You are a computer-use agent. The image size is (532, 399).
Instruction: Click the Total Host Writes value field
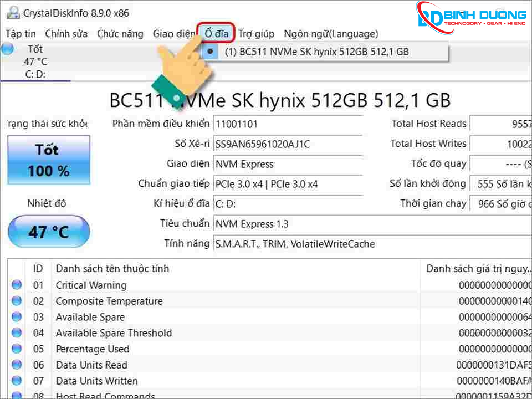click(x=501, y=144)
